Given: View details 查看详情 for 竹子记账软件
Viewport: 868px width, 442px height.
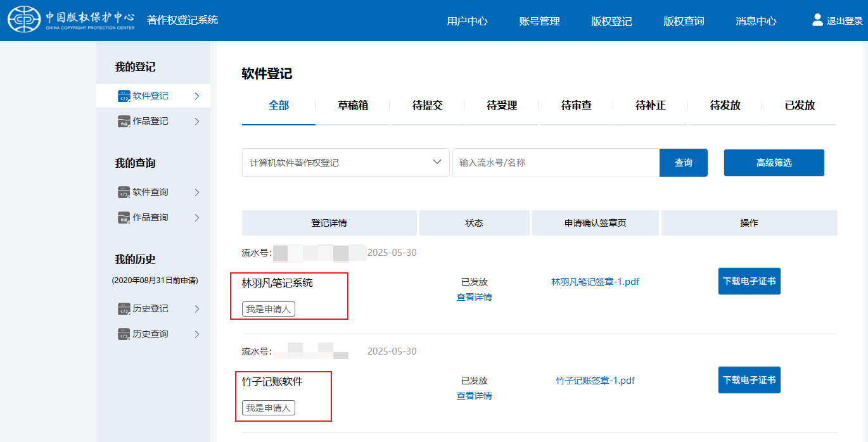Looking at the screenshot, I should tap(475, 396).
